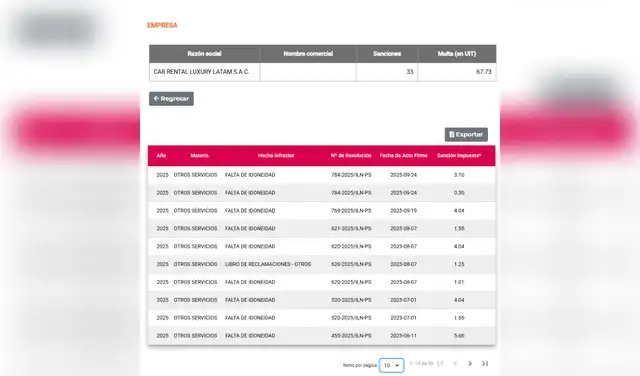Select the sanction value 0.30
This screenshot has height=376, width=640.
pos(459,193)
